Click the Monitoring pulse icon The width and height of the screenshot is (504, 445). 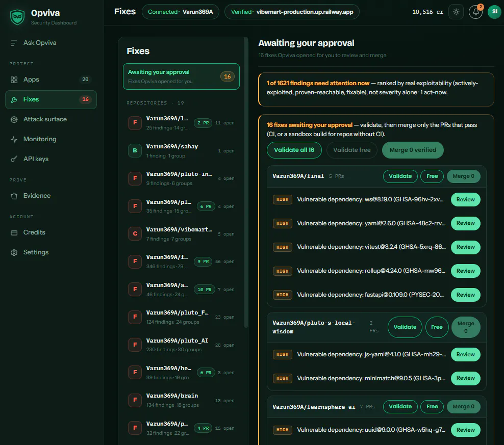click(x=14, y=140)
